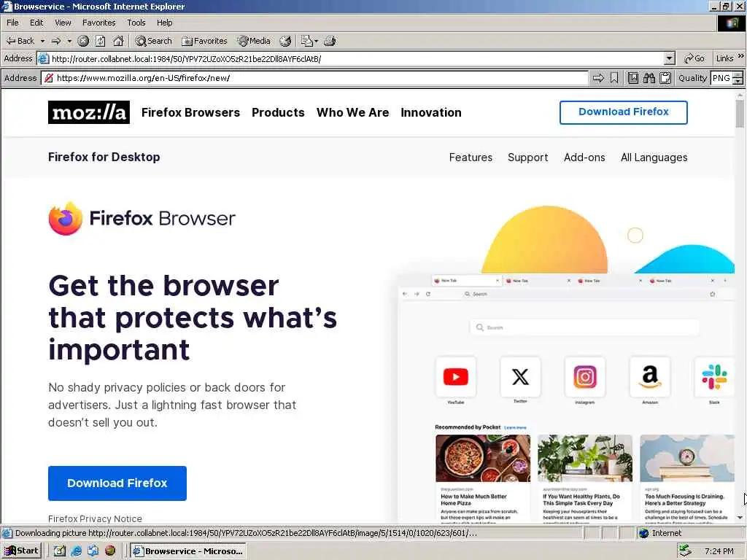Click the router.collabnet.local address field
747x560 pixels.
[356, 58]
